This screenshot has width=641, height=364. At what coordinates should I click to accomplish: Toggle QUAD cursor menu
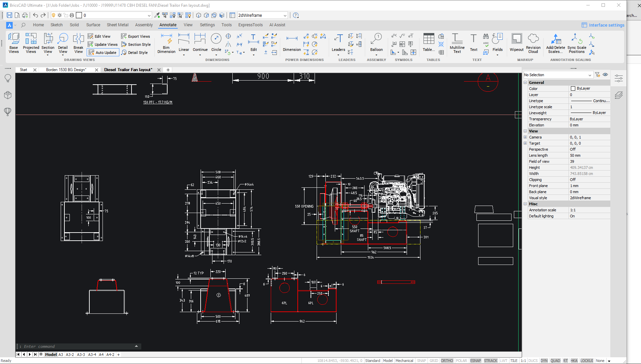click(x=555, y=361)
